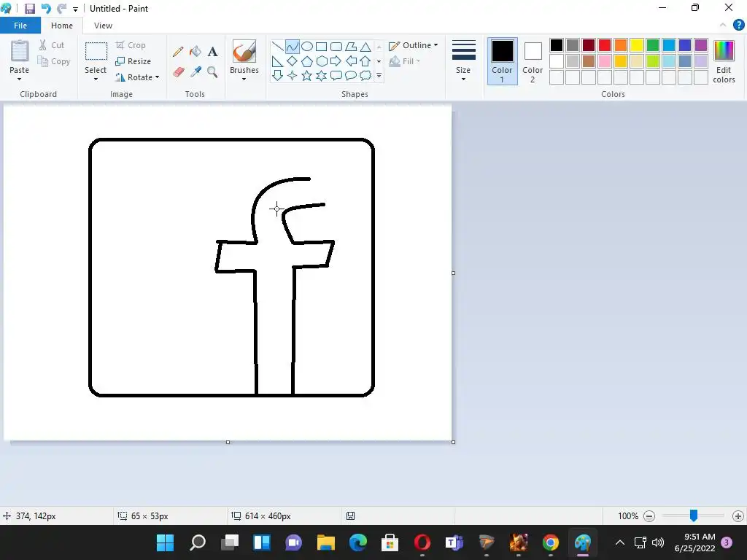Open the Select dropdown arrow
The height and width of the screenshot is (560, 747).
coord(96,79)
